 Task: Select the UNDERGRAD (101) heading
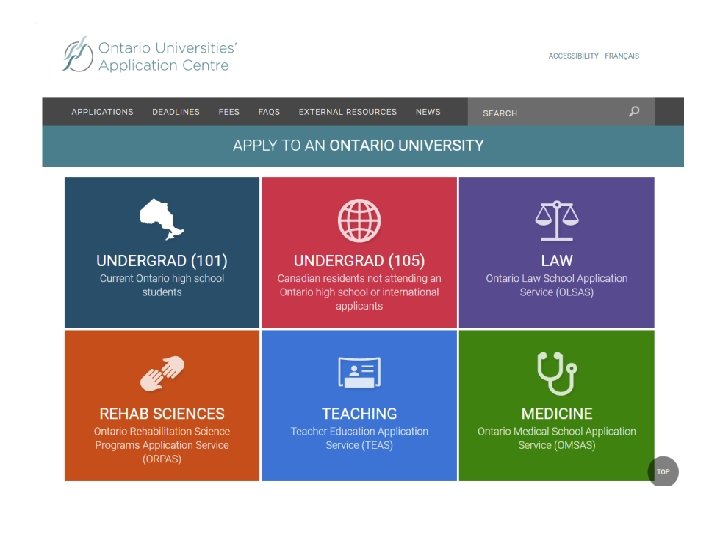162,261
